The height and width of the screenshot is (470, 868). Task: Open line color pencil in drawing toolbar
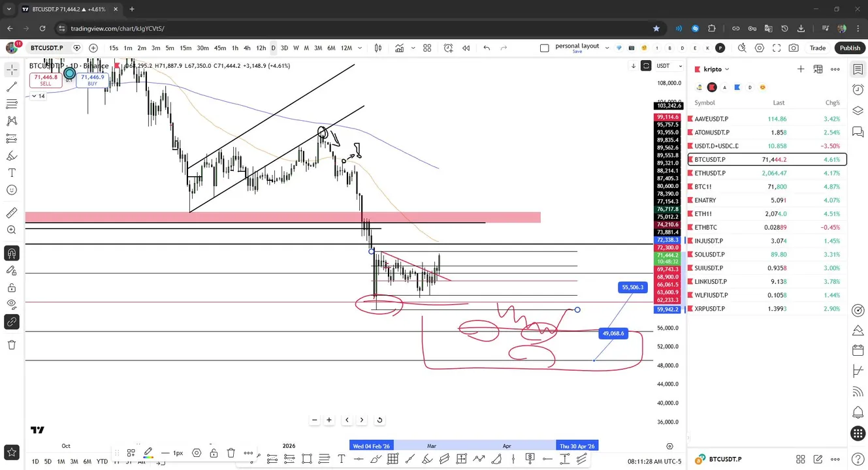click(x=148, y=453)
